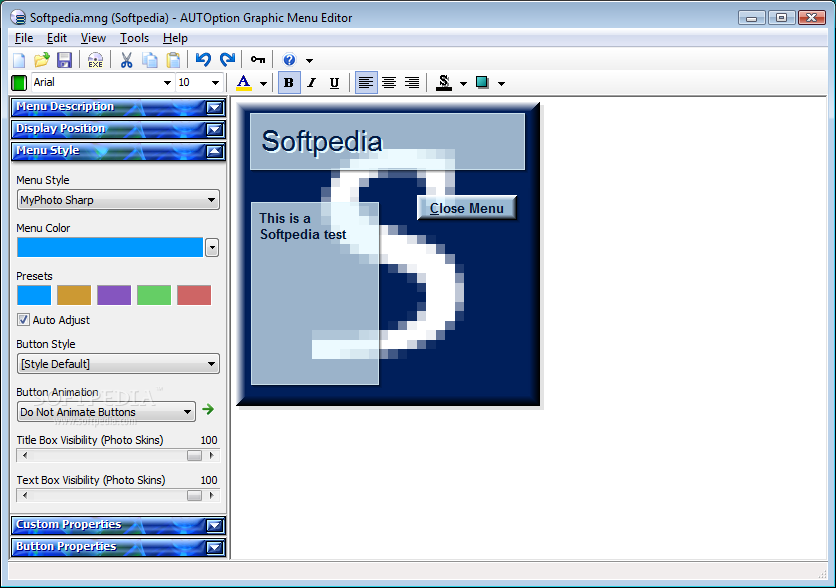Viewport: 836px width, 588px height.
Task: Align text left
Action: (366, 83)
